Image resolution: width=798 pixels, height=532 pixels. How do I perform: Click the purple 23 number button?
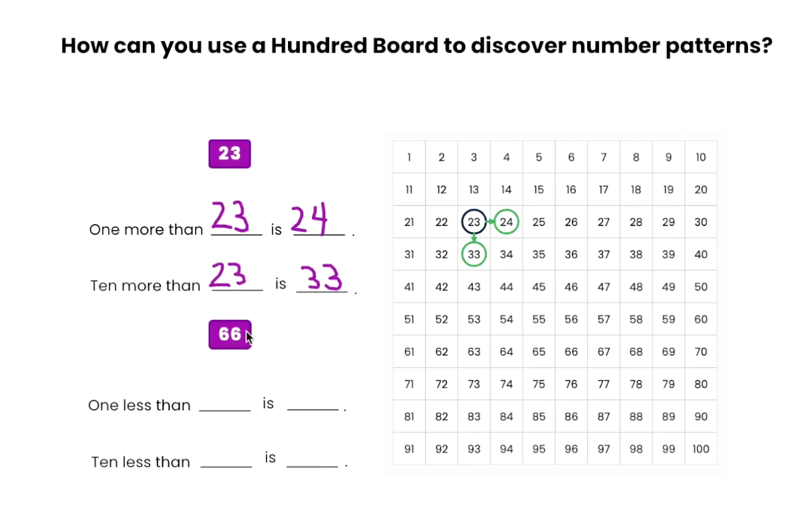[x=229, y=154]
